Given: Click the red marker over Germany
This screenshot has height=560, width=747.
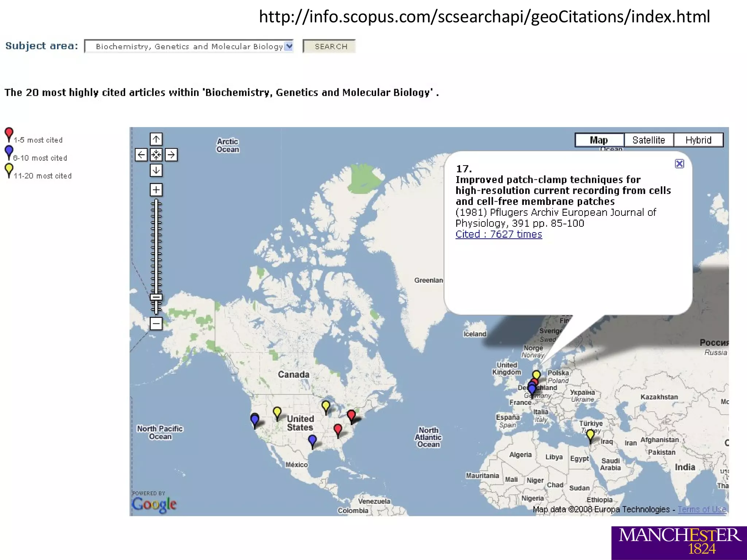Looking at the screenshot, I should [x=535, y=381].
